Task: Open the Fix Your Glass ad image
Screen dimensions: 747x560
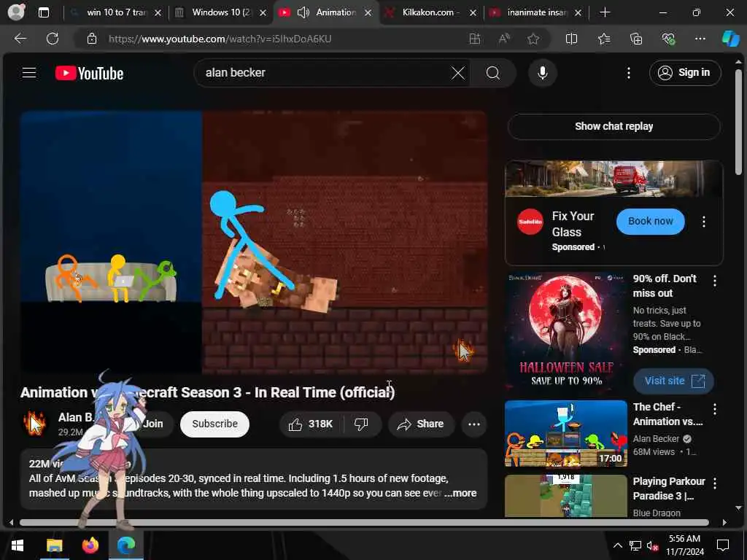Action: [x=614, y=179]
